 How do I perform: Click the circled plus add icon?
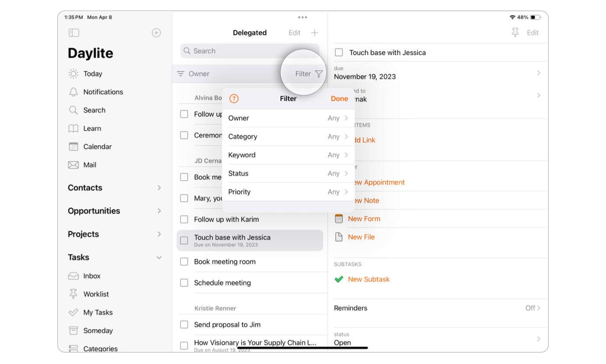coord(156,33)
